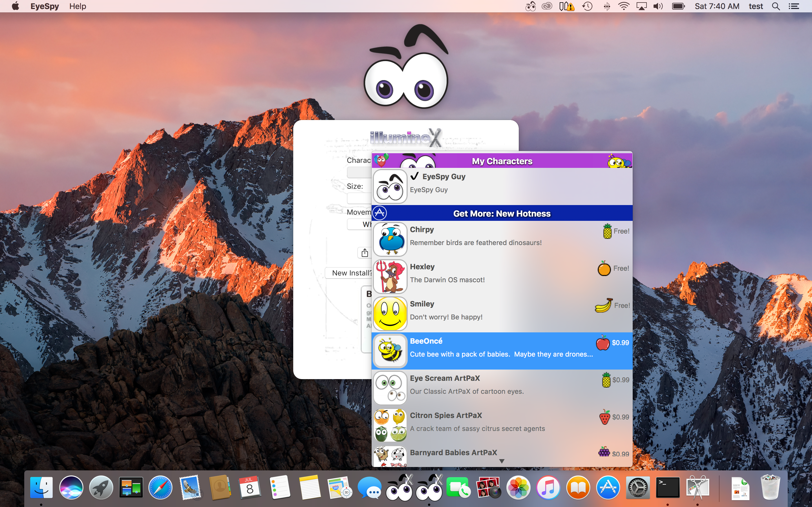Expand the list with the down arrow
Viewport: 812px width, 507px height.
pos(502,461)
